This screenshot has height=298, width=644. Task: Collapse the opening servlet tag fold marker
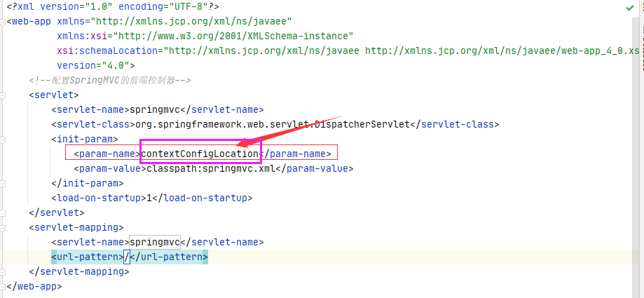tap(3, 95)
